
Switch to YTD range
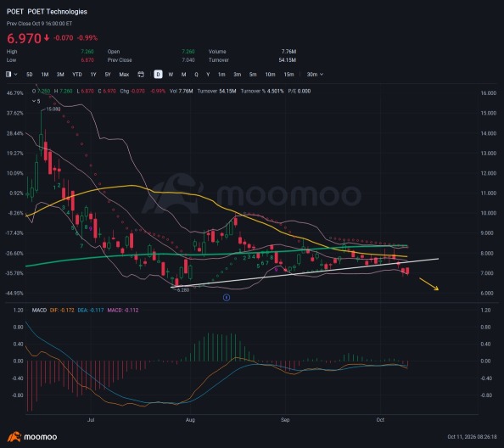(77, 74)
